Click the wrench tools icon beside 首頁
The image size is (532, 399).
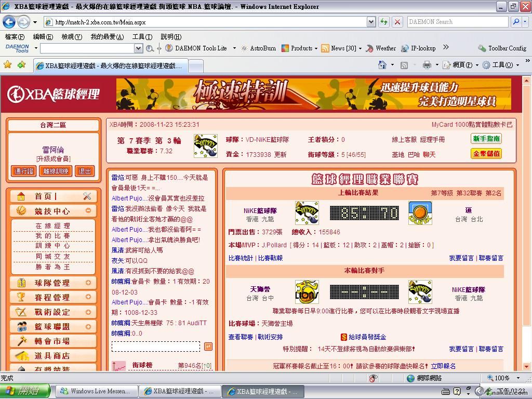[87, 196]
